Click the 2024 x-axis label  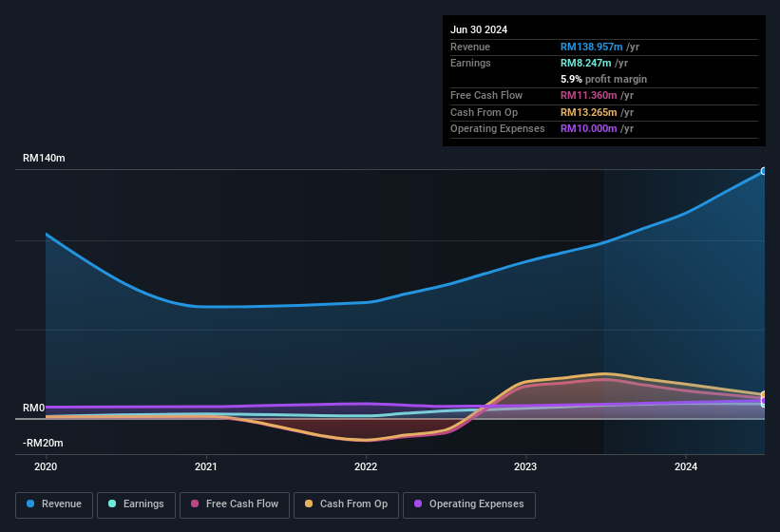(686, 466)
